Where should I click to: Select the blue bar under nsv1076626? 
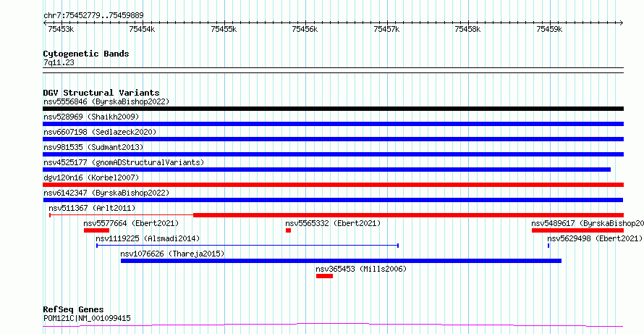tap(341, 261)
